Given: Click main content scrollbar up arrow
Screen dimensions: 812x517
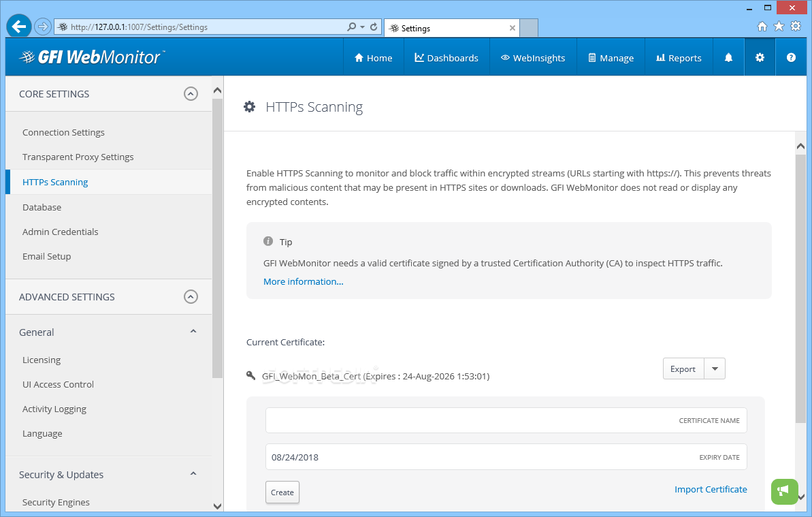Looking at the screenshot, I should click(800, 146).
